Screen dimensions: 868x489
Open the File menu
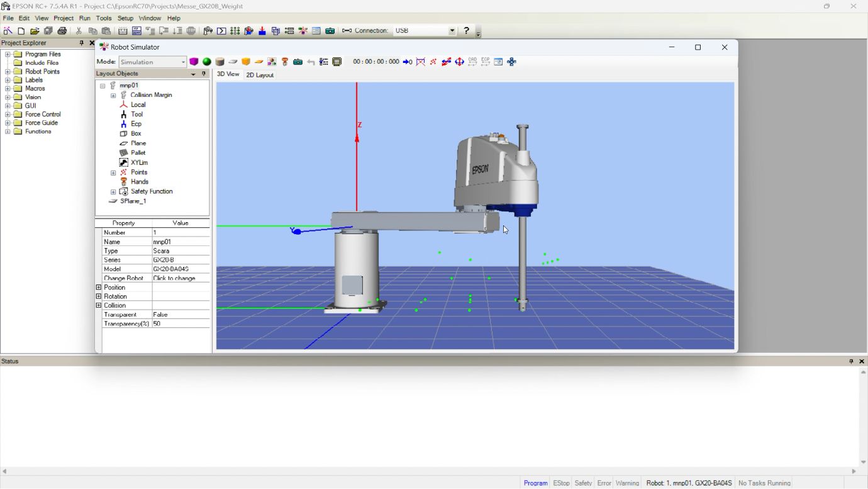pyautogui.click(x=8, y=18)
